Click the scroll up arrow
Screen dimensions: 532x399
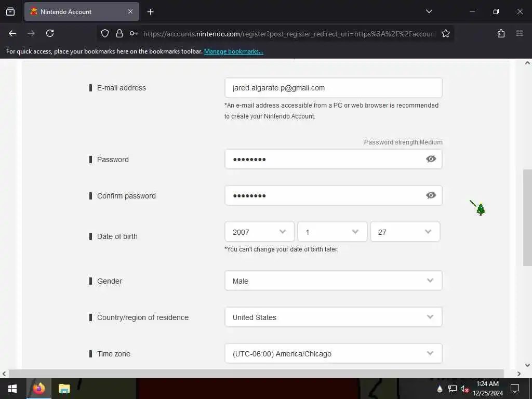point(527,63)
